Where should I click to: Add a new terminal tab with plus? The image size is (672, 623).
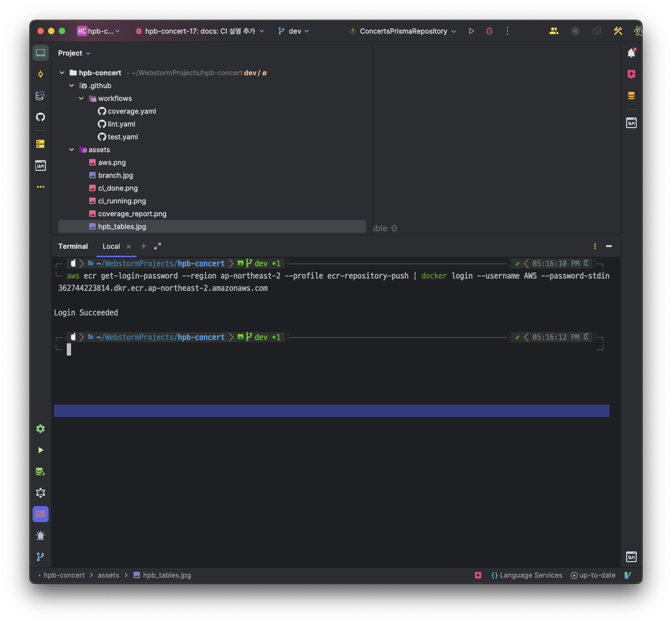[x=144, y=246]
